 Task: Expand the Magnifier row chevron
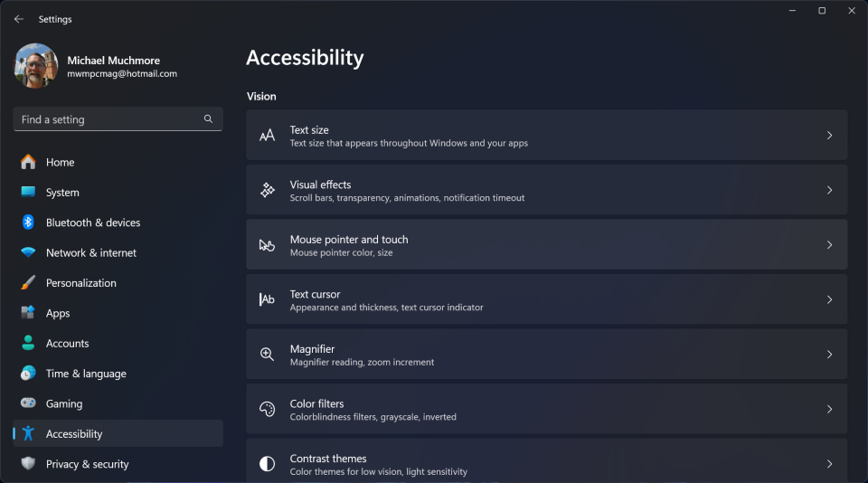point(829,355)
